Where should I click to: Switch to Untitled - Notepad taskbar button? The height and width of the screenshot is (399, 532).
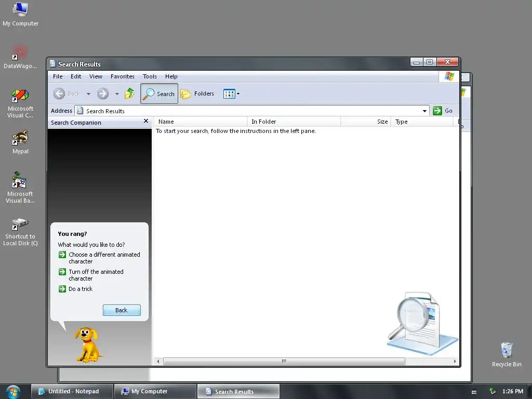point(72,391)
